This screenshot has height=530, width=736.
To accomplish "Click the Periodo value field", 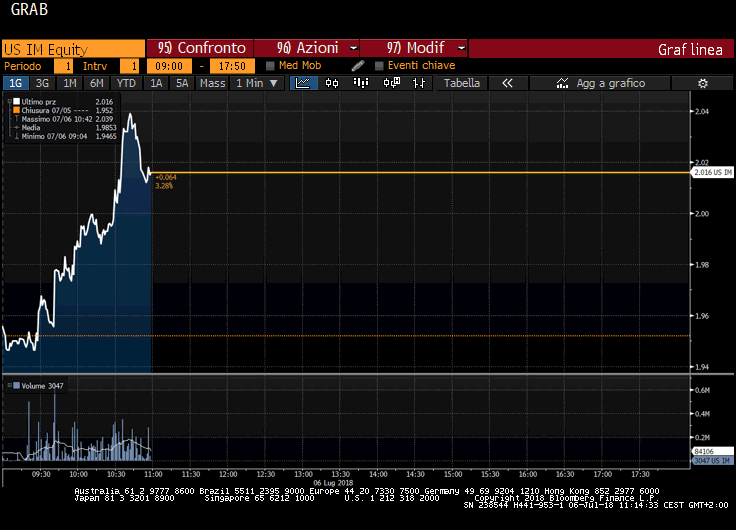I will pyautogui.click(x=63, y=66).
